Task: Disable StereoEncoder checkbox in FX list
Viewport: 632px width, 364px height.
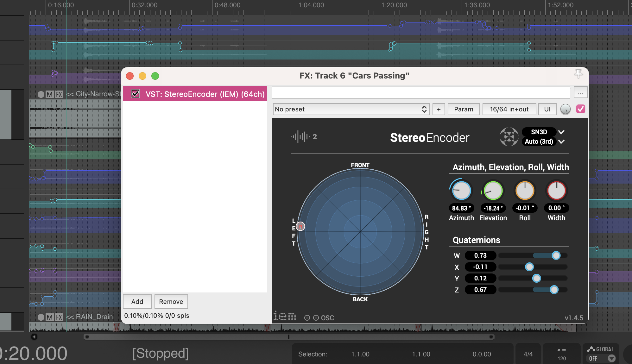Action: (x=136, y=94)
